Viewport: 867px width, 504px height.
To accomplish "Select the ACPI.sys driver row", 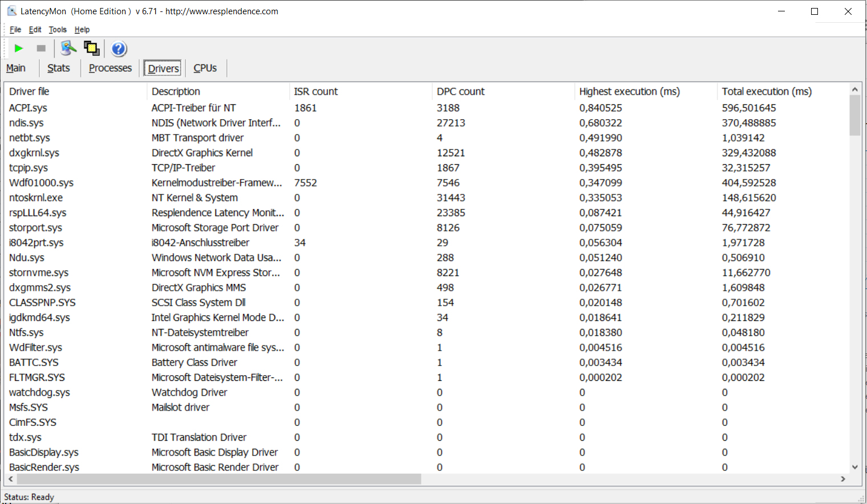I will (29, 108).
